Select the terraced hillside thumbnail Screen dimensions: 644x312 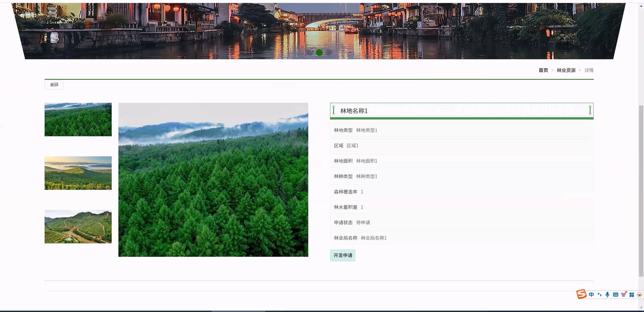pos(78,227)
